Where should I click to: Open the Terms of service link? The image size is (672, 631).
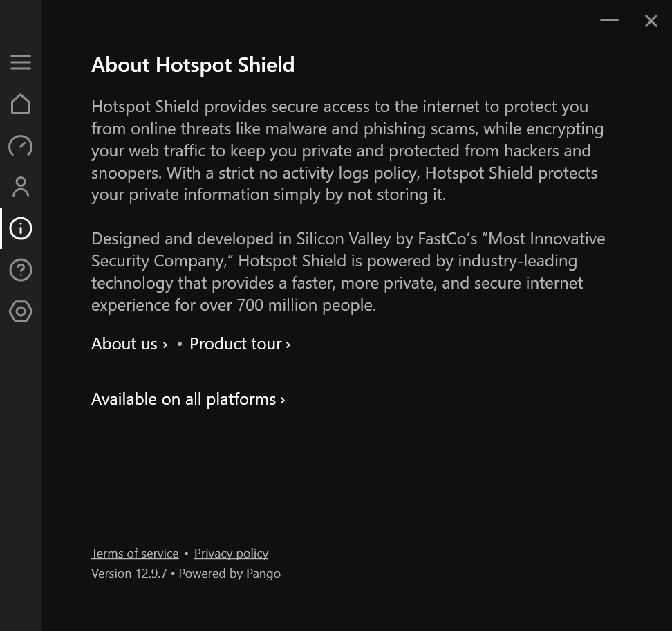[x=135, y=553]
